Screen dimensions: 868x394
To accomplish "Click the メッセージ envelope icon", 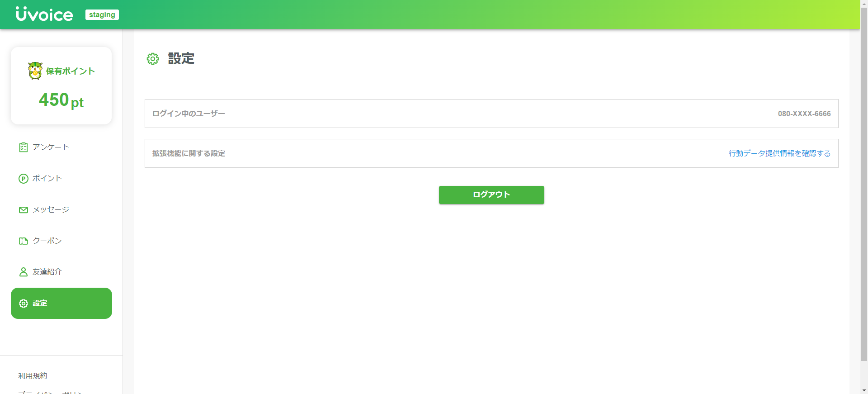I will pos(24,210).
